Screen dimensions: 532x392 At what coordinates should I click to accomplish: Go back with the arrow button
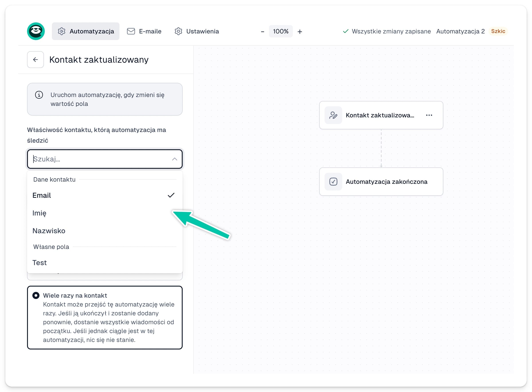click(x=35, y=60)
